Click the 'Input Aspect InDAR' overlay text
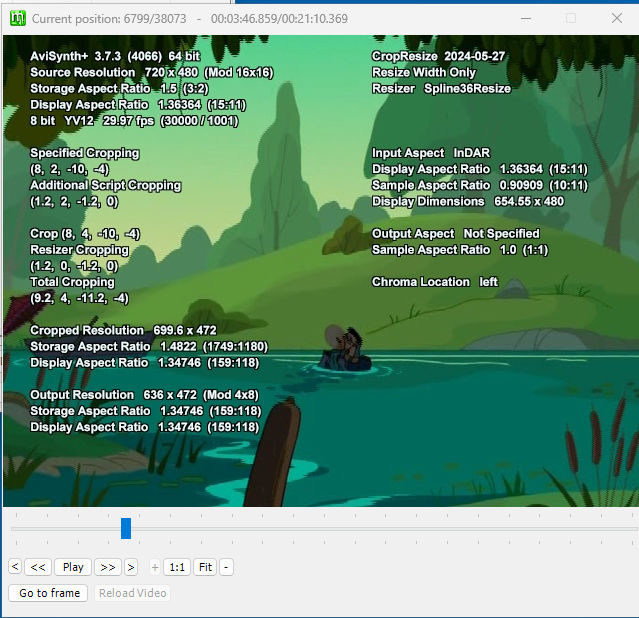This screenshot has width=639, height=618. (x=431, y=153)
